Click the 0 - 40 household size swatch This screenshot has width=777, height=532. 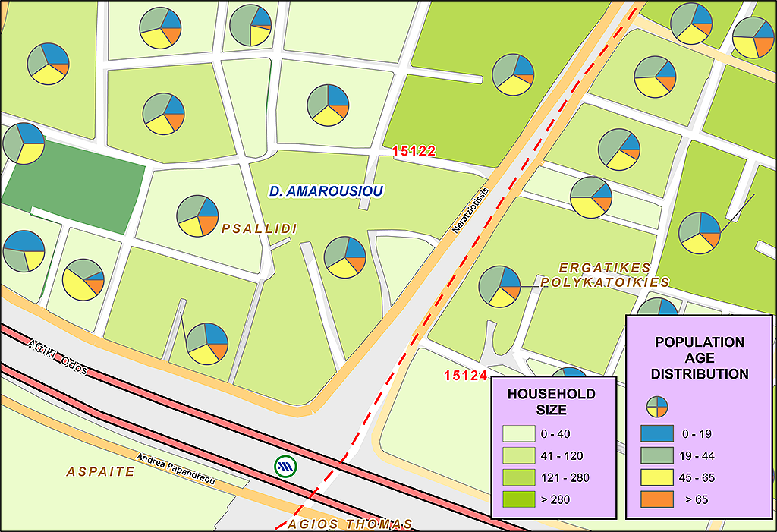(x=519, y=433)
